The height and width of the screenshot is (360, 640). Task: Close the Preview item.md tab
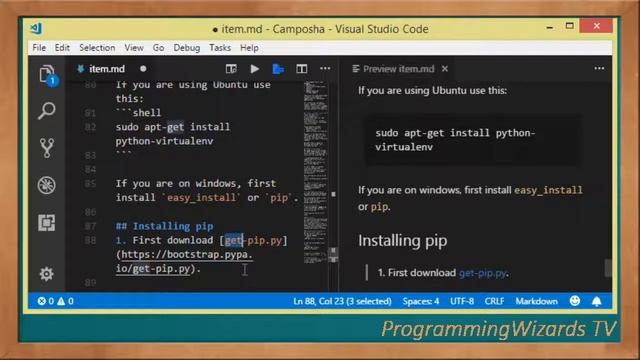click(x=445, y=69)
